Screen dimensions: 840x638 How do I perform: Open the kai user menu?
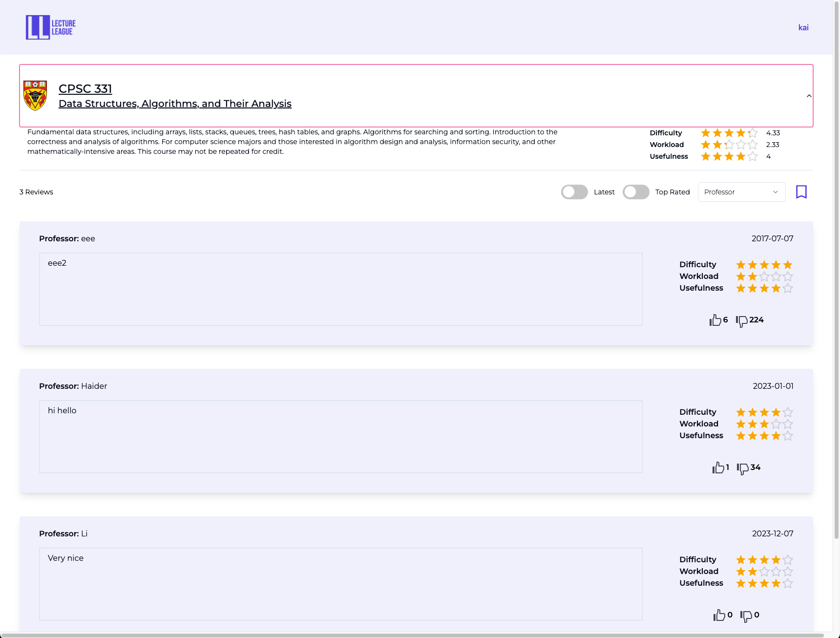pos(803,27)
